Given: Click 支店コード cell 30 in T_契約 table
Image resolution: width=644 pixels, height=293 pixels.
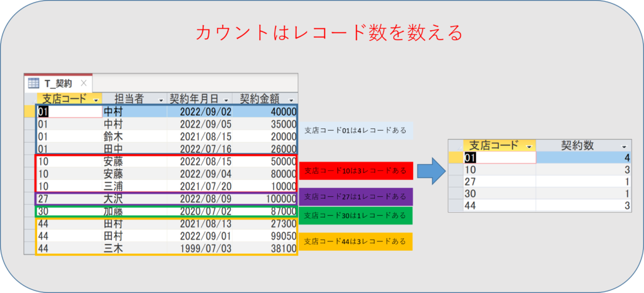Looking at the screenshot, I should tap(69, 211).
